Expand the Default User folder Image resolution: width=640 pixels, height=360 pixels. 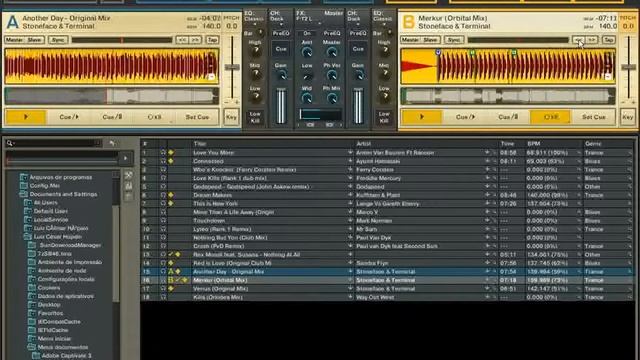(x=28, y=211)
